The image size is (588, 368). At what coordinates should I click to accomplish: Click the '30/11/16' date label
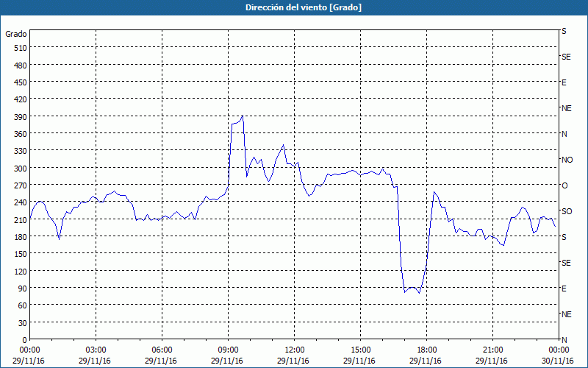tap(558, 361)
